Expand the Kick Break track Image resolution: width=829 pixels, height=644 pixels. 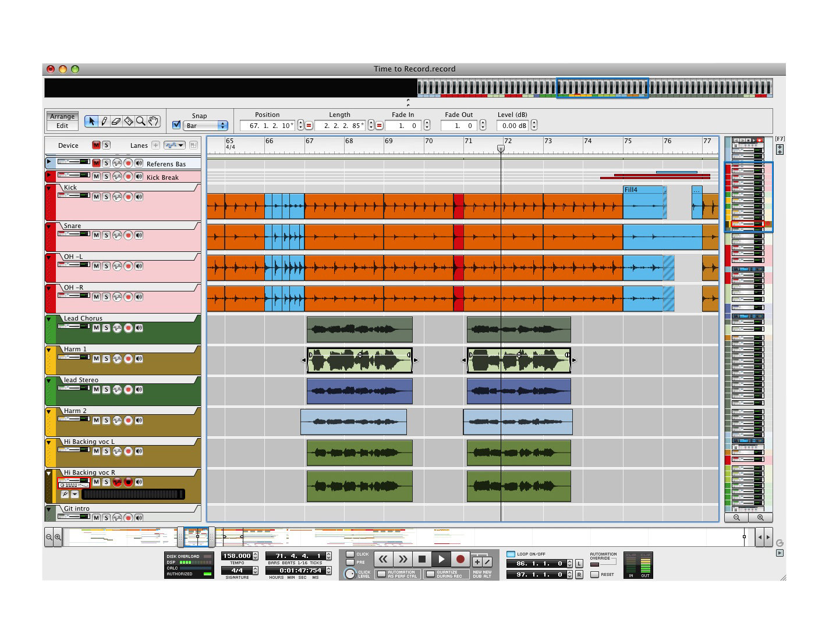click(49, 175)
